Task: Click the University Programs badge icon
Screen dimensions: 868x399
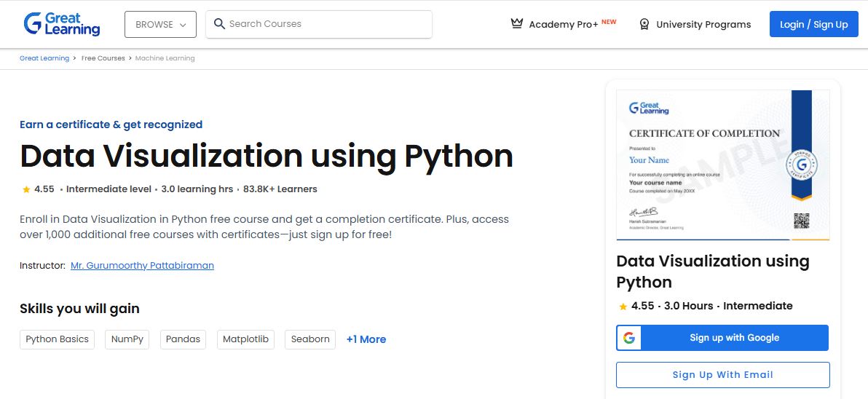Action: [644, 24]
